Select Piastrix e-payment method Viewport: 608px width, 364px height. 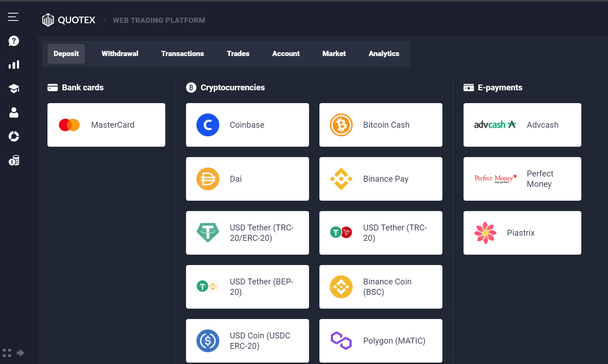click(x=522, y=233)
